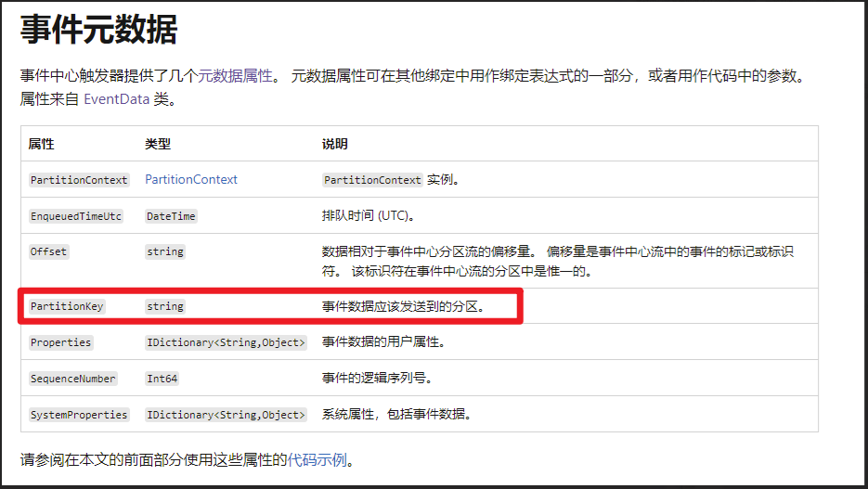Click the PartitionContext property name code
This screenshot has width=868, height=489.
(79, 180)
